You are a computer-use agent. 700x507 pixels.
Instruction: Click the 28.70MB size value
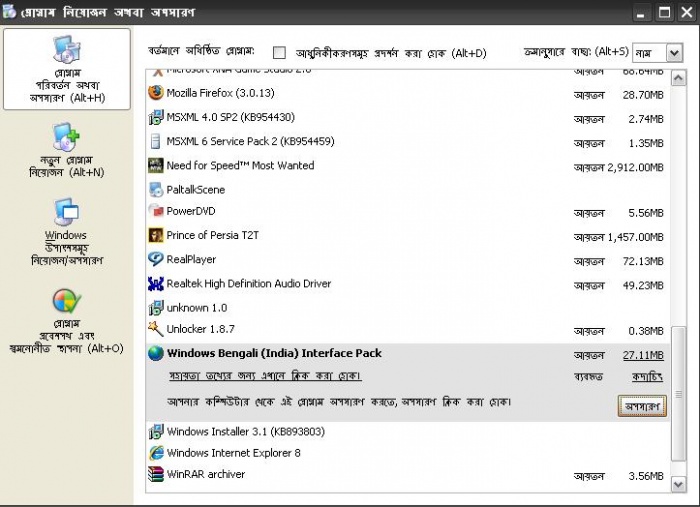(643, 95)
